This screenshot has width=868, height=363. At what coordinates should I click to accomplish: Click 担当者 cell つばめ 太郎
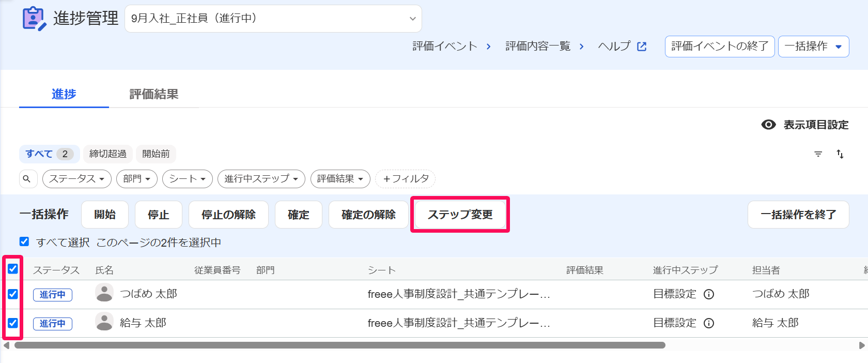(x=781, y=294)
